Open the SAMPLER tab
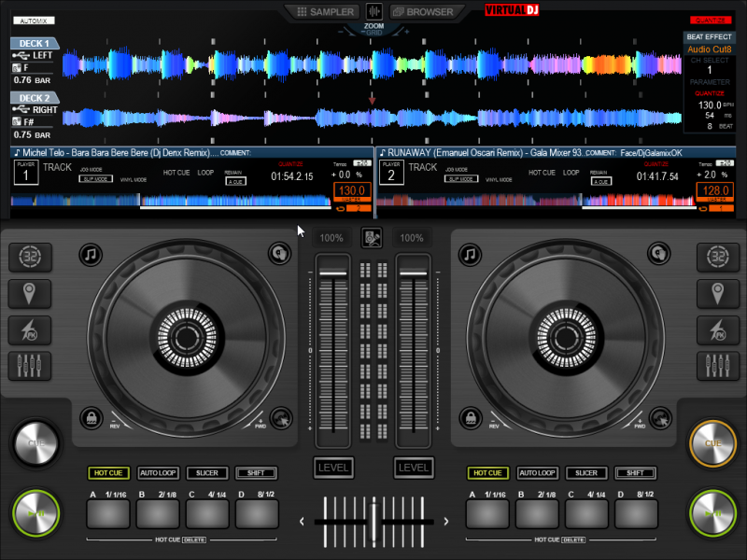This screenshot has width=747, height=560. (325, 12)
